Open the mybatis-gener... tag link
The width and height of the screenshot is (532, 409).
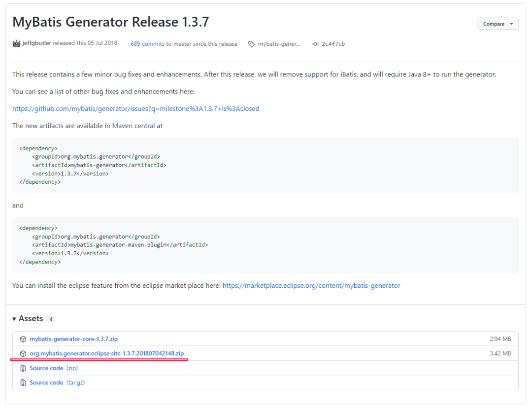tap(279, 44)
